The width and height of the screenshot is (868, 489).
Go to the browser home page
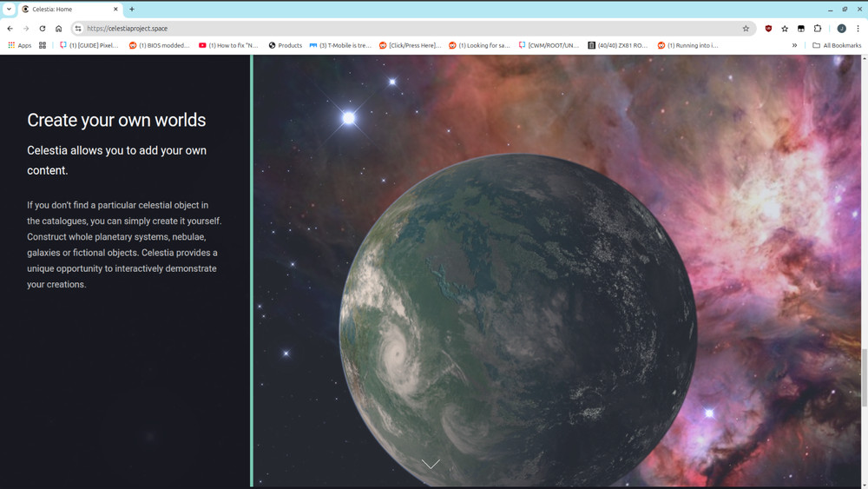click(x=59, y=29)
